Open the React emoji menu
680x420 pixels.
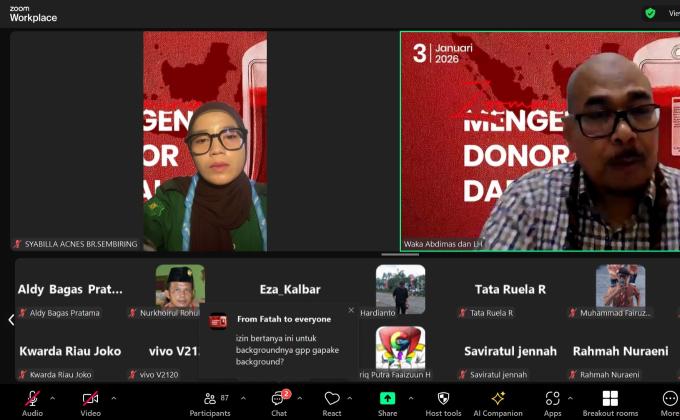point(332,402)
